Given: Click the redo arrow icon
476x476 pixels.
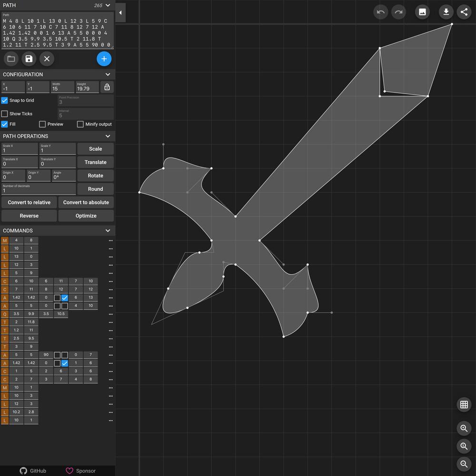Looking at the screenshot, I should tap(398, 12).
